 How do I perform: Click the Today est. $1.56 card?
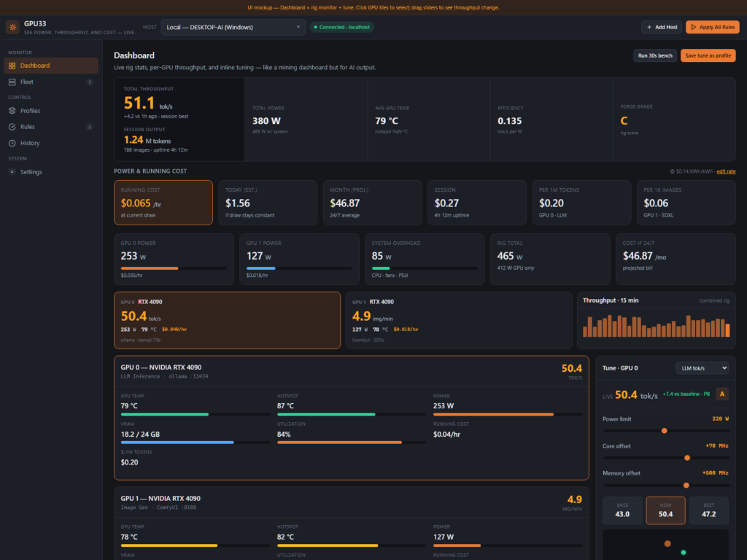coord(268,203)
